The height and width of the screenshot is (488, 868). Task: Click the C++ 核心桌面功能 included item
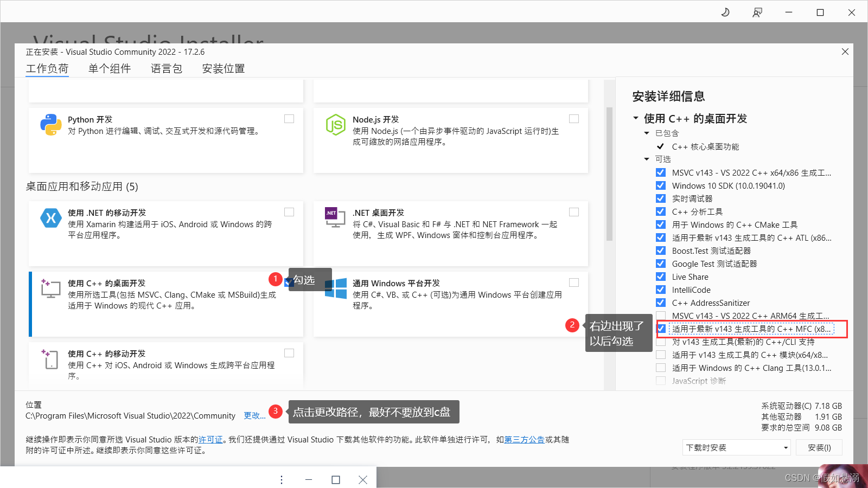(x=705, y=146)
